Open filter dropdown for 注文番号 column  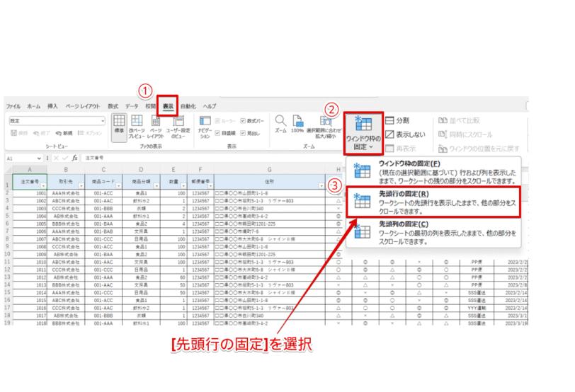43,186
